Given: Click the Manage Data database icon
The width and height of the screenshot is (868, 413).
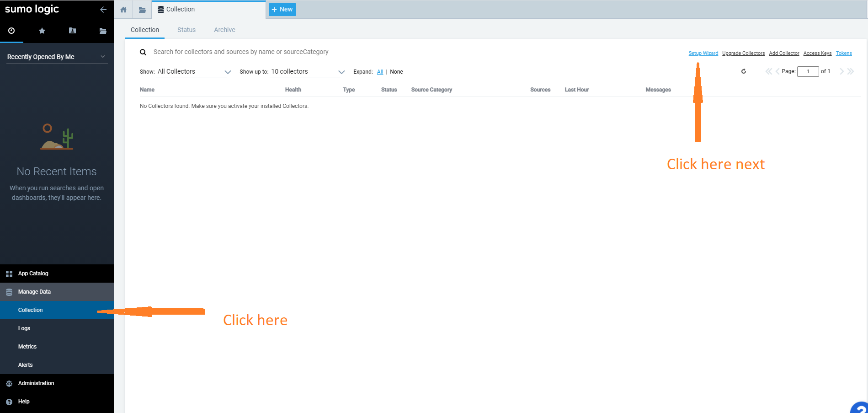Looking at the screenshot, I should click(9, 292).
